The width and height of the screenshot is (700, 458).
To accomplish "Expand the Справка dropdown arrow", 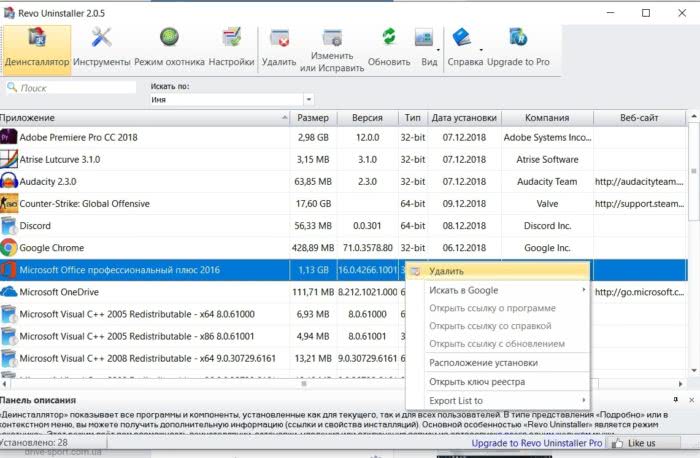I will point(481,50).
